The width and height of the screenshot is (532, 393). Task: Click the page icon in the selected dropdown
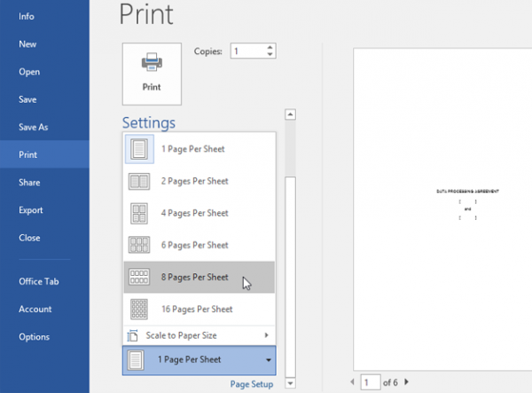point(136,360)
